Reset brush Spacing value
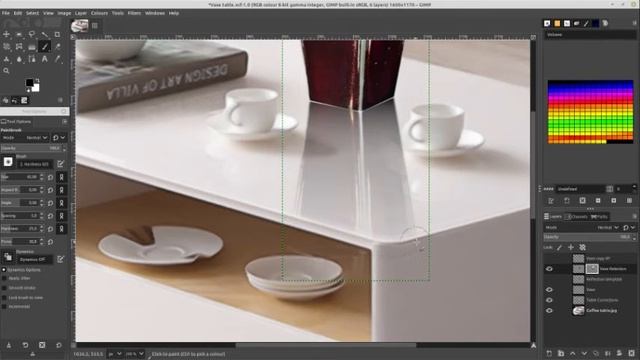Image resolution: width=640 pixels, height=360 pixels. (51, 216)
